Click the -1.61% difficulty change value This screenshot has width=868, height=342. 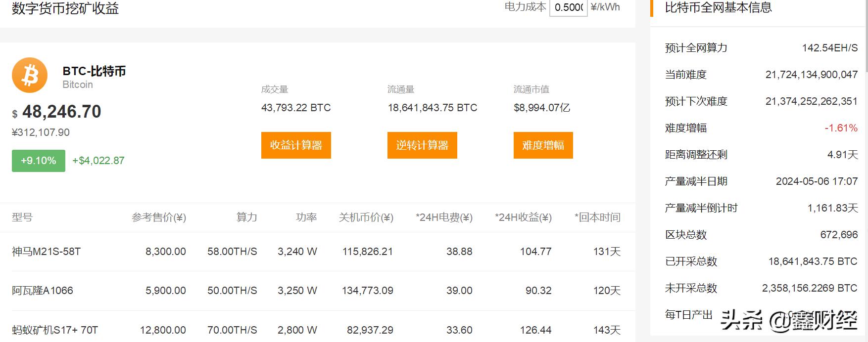(x=841, y=128)
